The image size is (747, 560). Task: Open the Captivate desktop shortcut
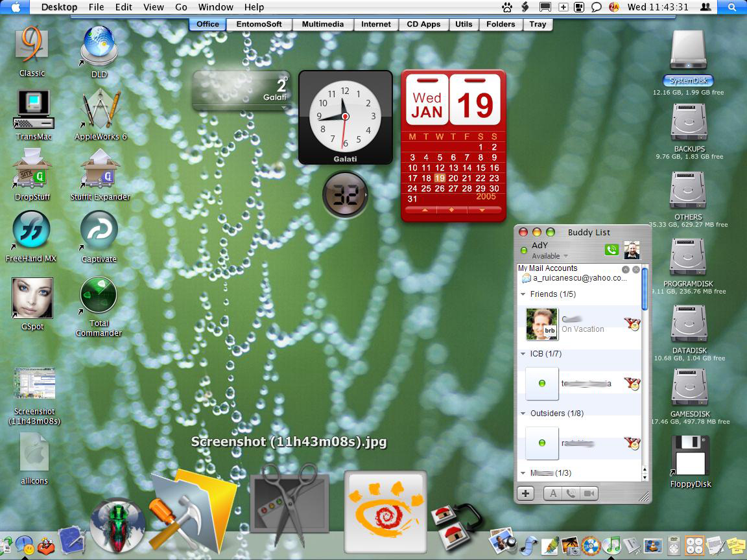[99, 231]
